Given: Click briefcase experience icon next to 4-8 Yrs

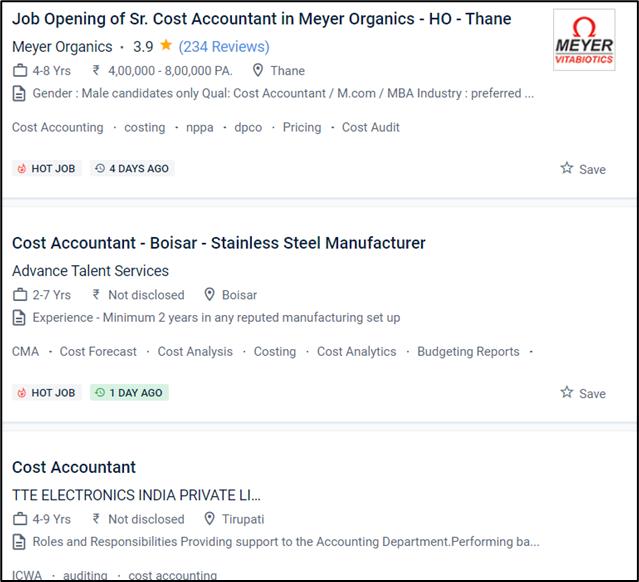Looking at the screenshot, I should pyautogui.click(x=20, y=71).
